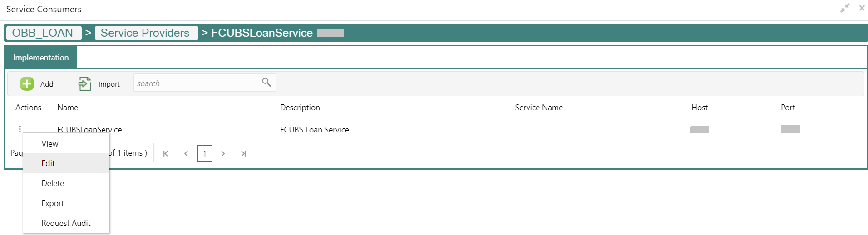Image resolution: width=868 pixels, height=235 pixels.
Task: Select the FCUBSLoanService name cell
Action: 89,130
